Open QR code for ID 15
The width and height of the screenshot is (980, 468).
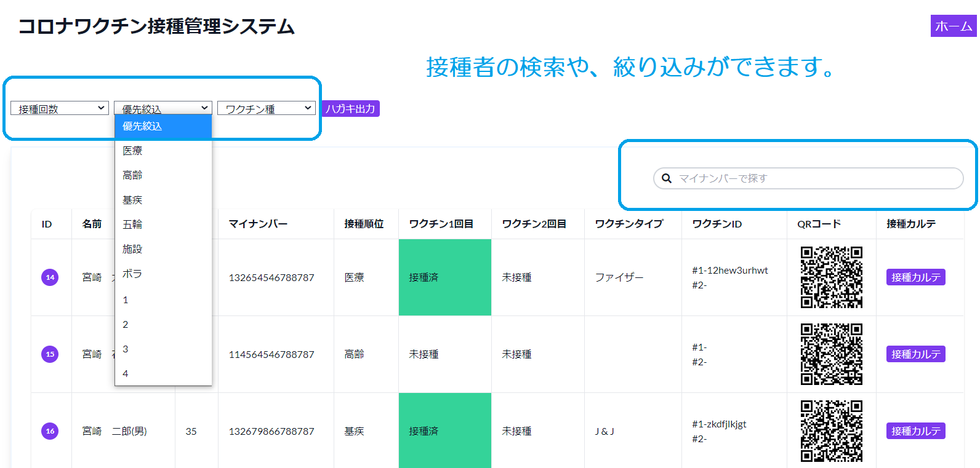pos(831,354)
